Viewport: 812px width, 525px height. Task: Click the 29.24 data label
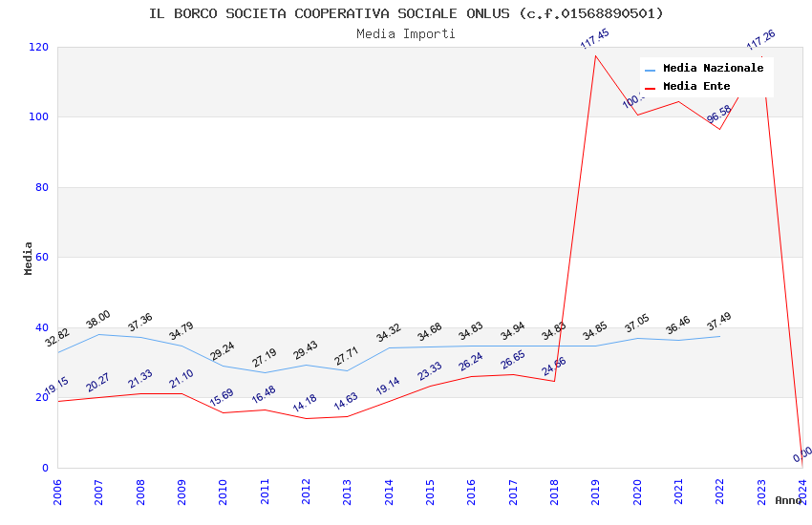tap(223, 350)
